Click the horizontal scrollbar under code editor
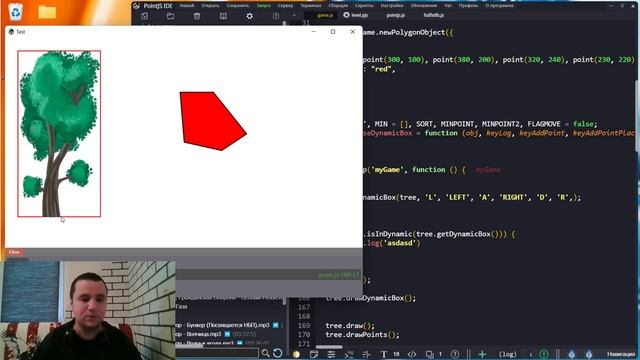This screenshot has height=360, width=640. click(x=329, y=347)
